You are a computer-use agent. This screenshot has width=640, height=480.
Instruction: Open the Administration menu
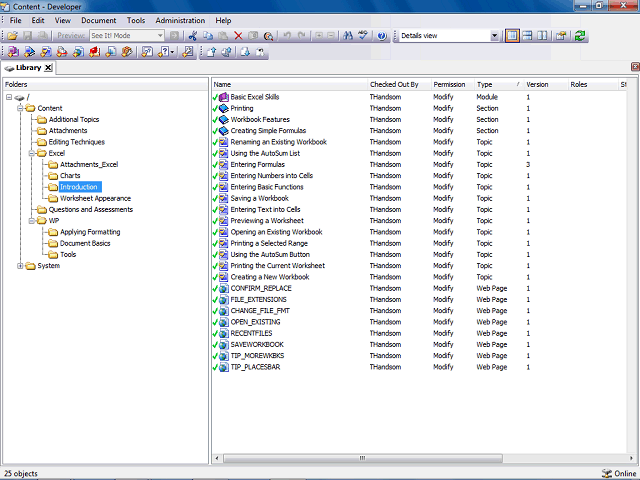pyautogui.click(x=180, y=20)
